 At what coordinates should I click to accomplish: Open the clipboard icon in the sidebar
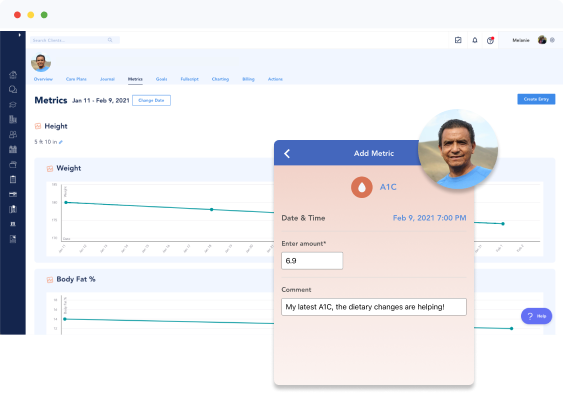pyautogui.click(x=13, y=179)
